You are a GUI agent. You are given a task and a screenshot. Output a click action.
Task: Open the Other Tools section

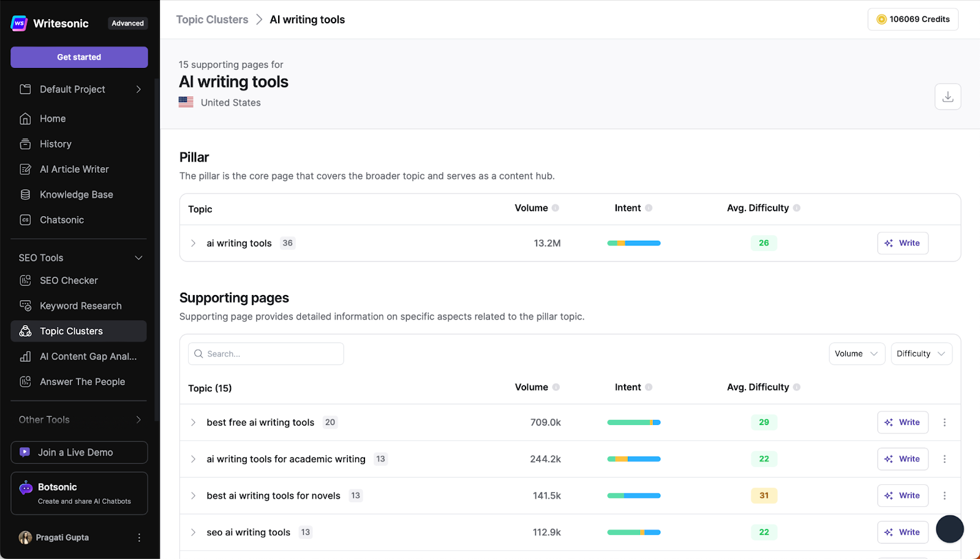(78, 419)
